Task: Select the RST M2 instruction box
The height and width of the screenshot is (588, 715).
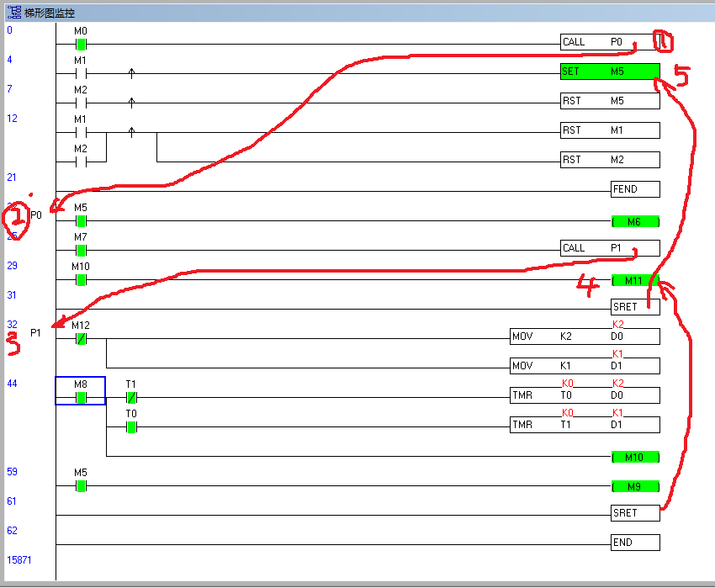Action: point(610,160)
